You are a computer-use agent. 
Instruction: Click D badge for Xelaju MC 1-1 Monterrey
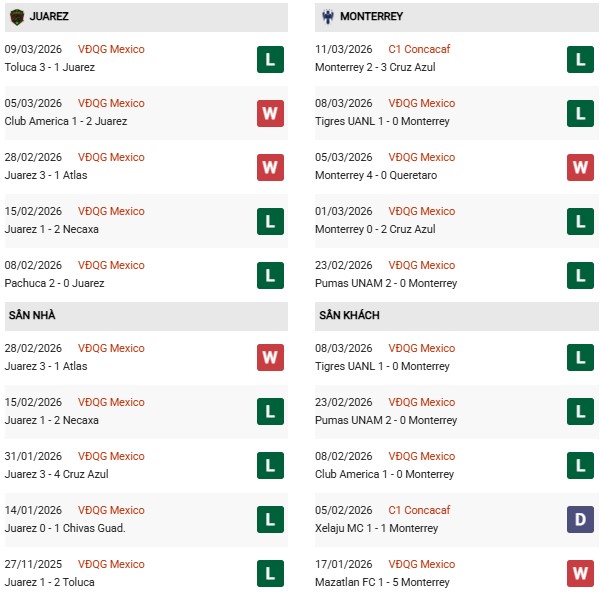(580, 520)
